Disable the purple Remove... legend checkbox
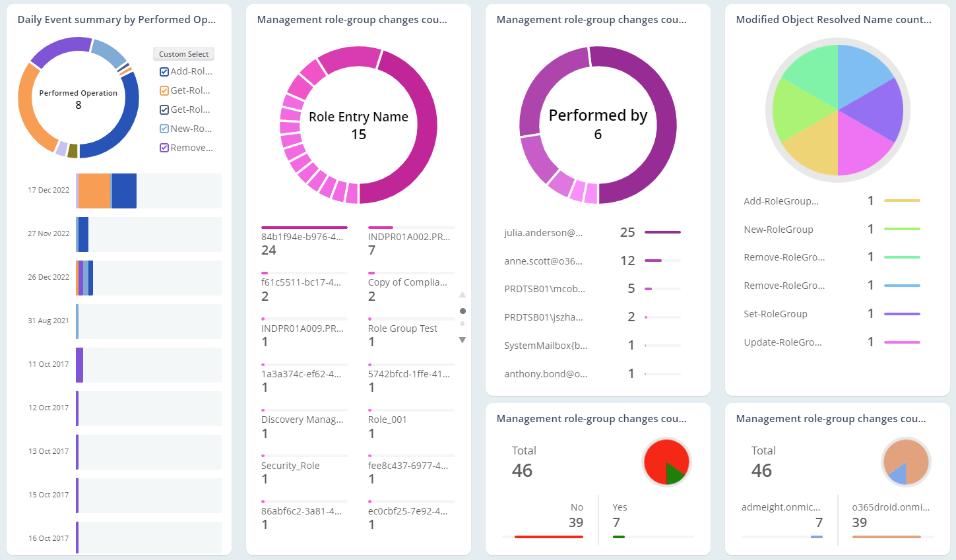The height and width of the screenshot is (560, 956). (164, 148)
